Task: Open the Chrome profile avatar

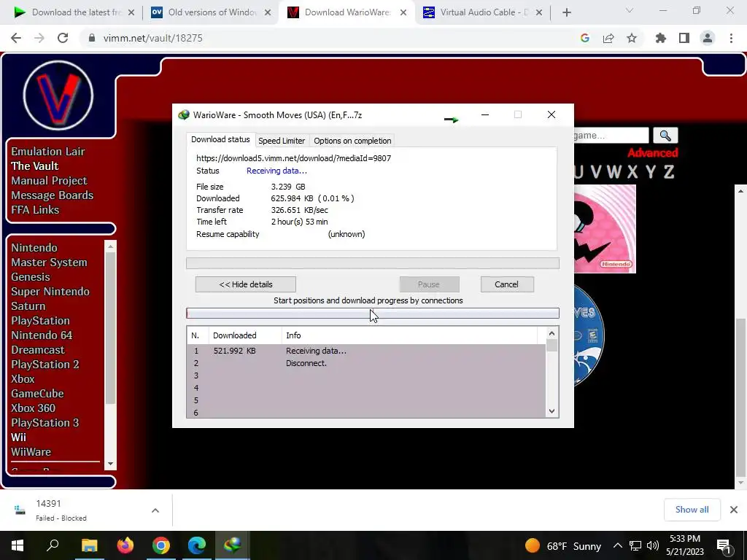Action: click(708, 38)
